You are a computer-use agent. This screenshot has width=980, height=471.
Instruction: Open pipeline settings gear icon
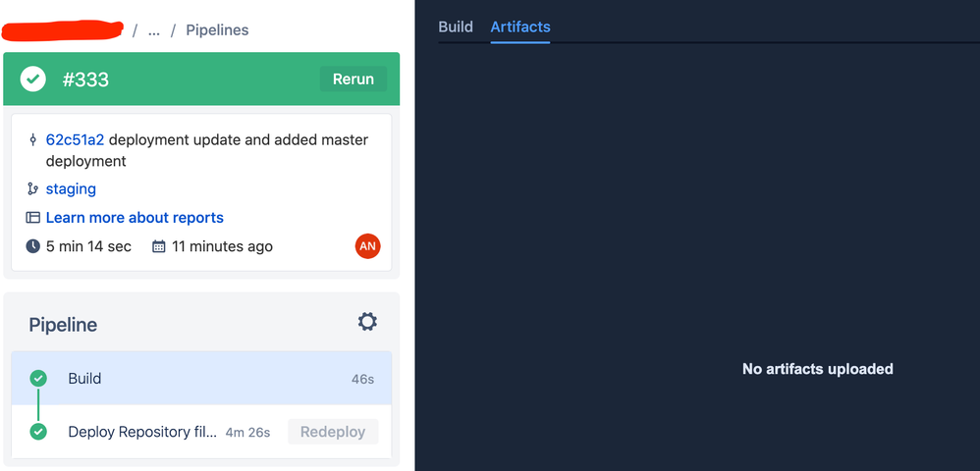point(367,322)
